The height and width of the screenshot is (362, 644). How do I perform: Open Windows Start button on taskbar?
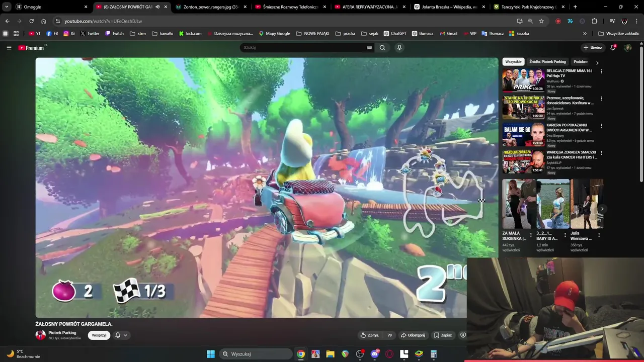(211, 354)
